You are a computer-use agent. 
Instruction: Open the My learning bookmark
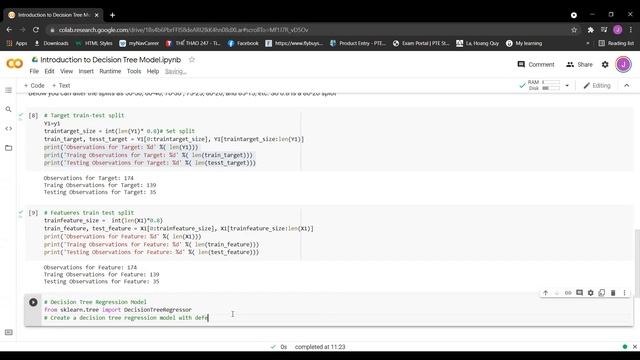click(524, 43)
